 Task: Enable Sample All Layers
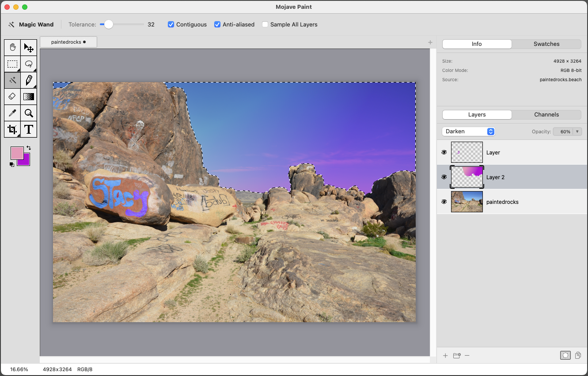(x=265, y=25)
